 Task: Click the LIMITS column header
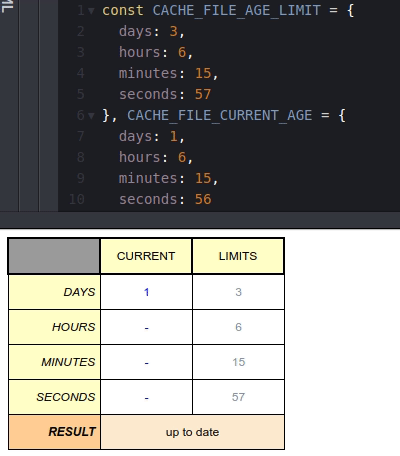[x=238, y=256]
